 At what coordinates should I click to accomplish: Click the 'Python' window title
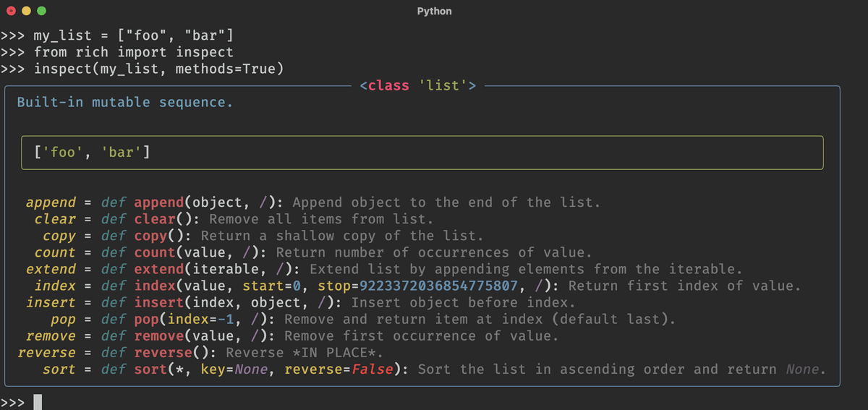pos(434,12)
